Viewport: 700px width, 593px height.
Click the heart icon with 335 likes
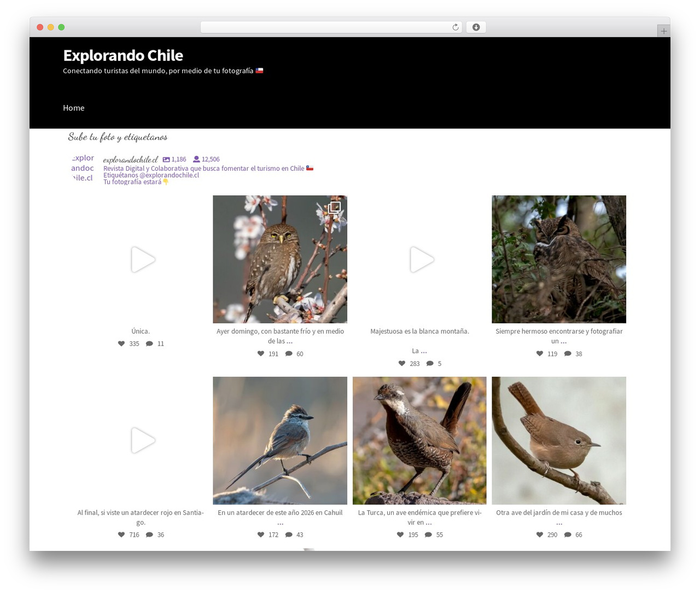pos(121,344)
